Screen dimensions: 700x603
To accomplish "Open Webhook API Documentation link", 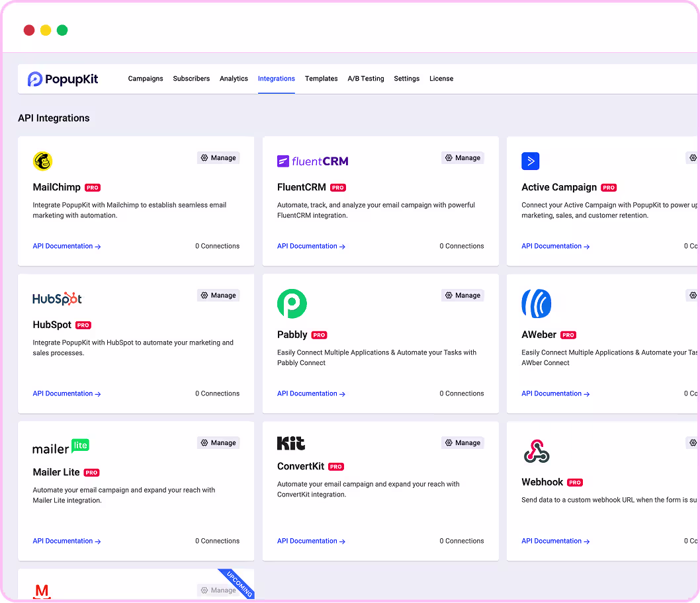I will 555,541.
